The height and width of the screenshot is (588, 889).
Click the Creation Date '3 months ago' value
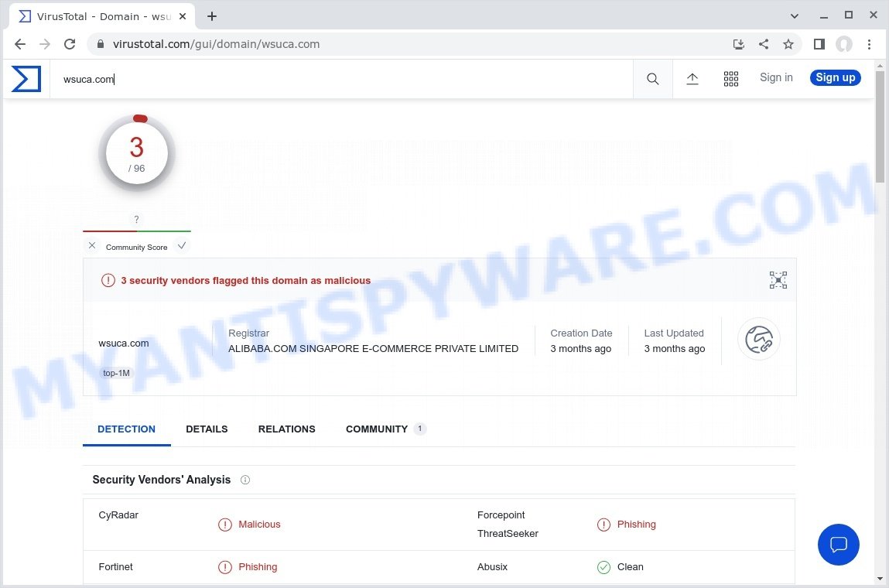[x=580, y=349]
